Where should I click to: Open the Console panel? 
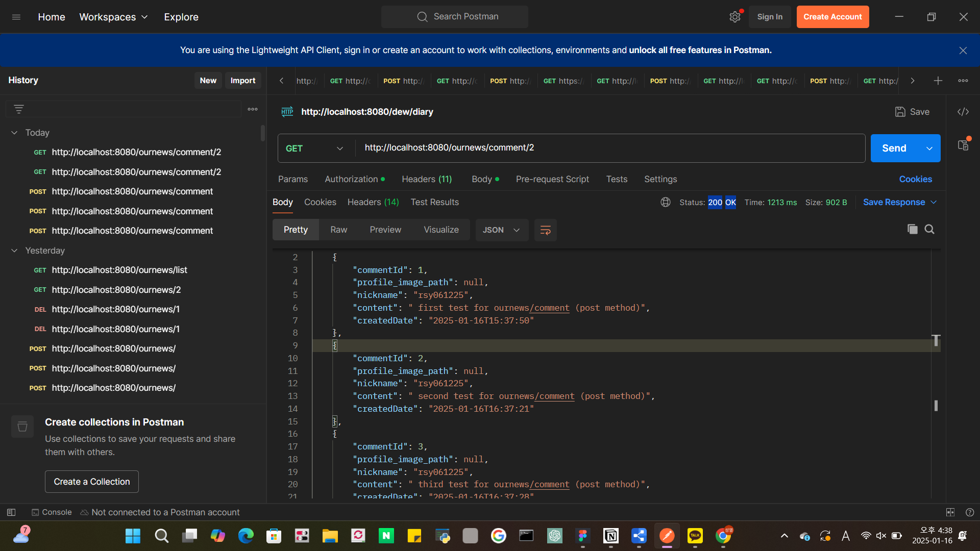[x=52, y=512]
